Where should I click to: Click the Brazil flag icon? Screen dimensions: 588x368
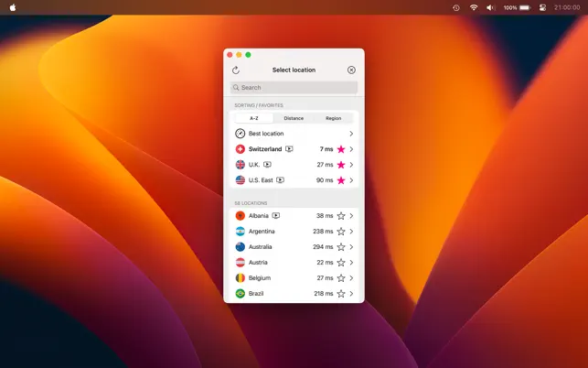point(240,293)
